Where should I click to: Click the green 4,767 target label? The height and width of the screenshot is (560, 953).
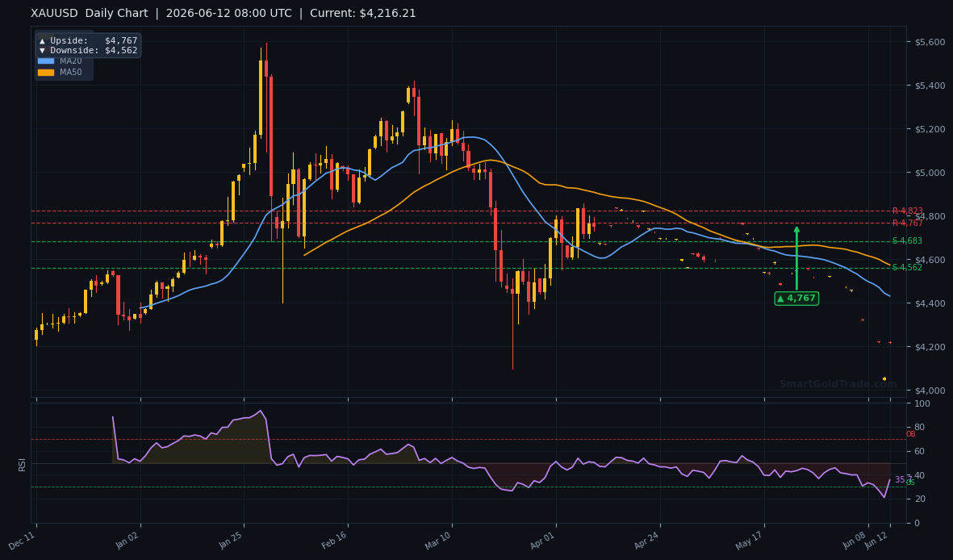(796, 299)
